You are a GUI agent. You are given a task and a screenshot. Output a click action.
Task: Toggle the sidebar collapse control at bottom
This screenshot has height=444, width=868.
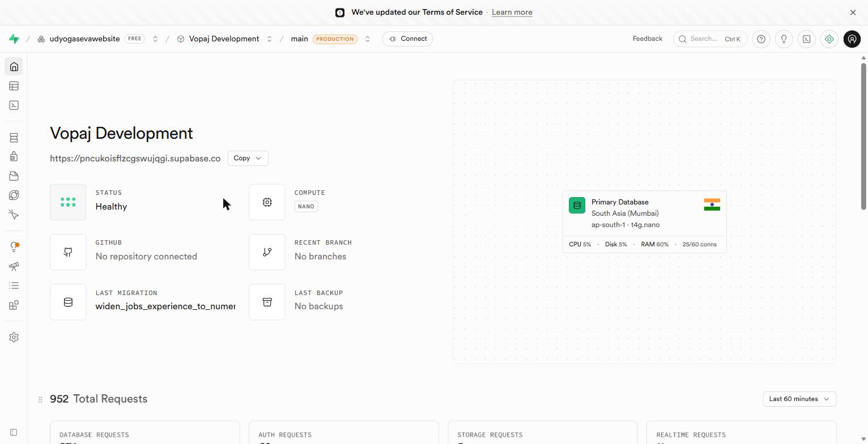pos(14,433)
